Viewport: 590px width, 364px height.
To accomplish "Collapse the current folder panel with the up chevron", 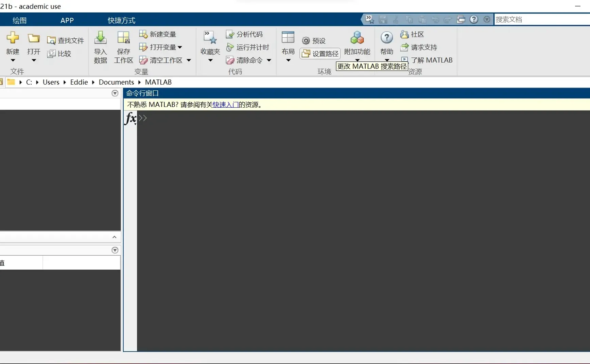I will [x=114, y=237].
